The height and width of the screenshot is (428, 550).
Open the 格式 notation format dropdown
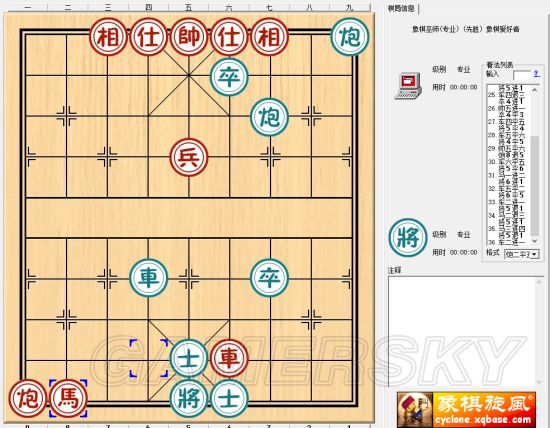pos(521,254)
